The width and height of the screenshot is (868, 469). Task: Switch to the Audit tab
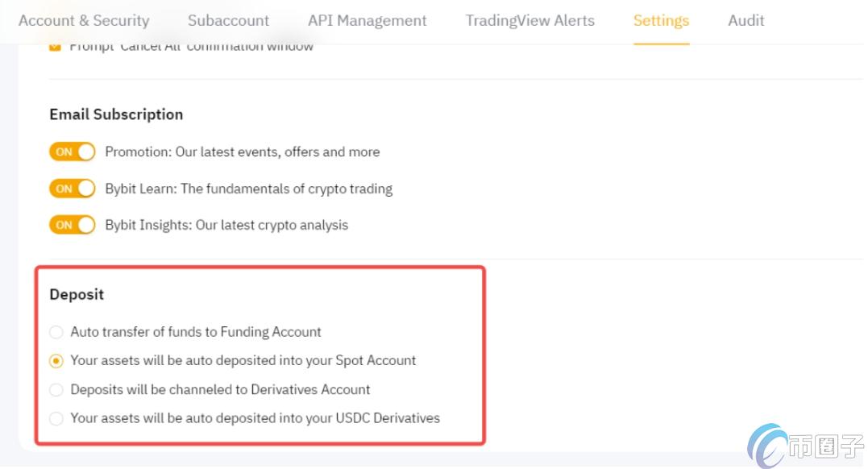coord(745,21)
